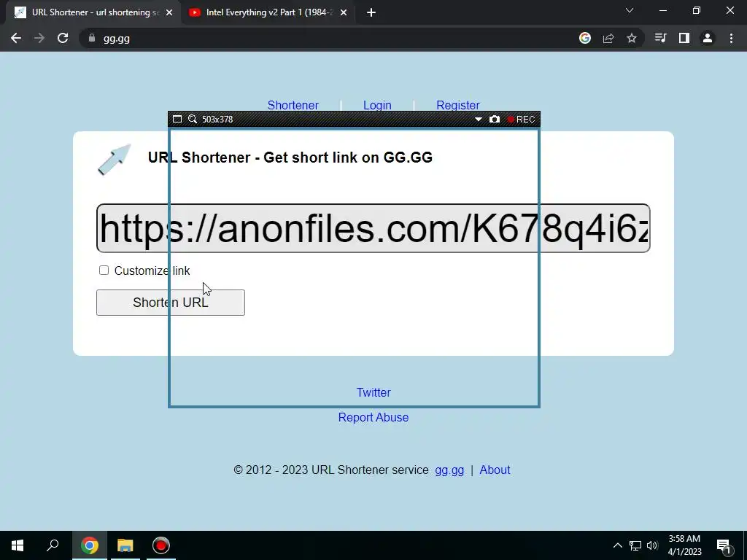Close the Intel Everything YouTube tab
747x560 pixels.
344,13
